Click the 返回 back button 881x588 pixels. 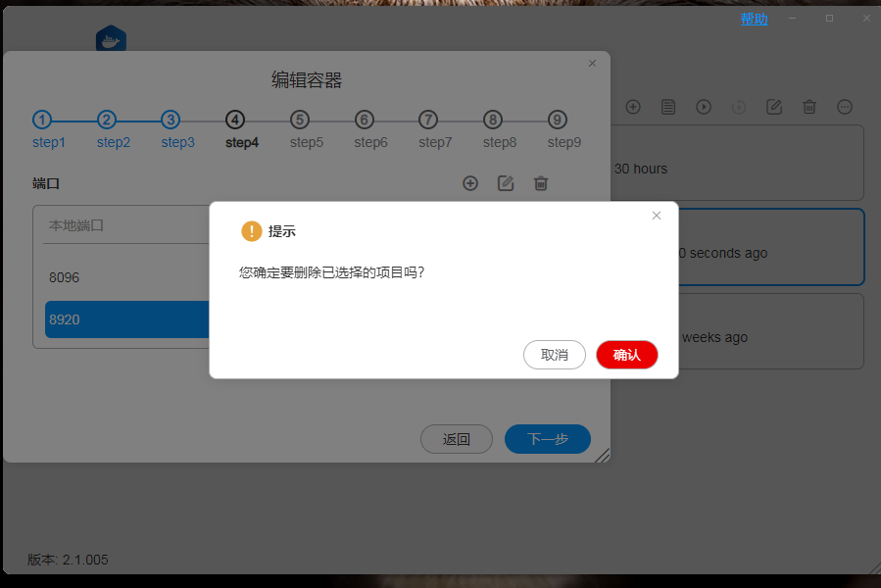457,439
